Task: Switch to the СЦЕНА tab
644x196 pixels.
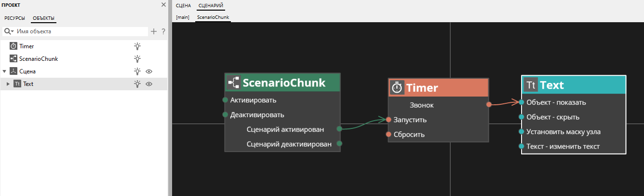Action: coord(183,6)
